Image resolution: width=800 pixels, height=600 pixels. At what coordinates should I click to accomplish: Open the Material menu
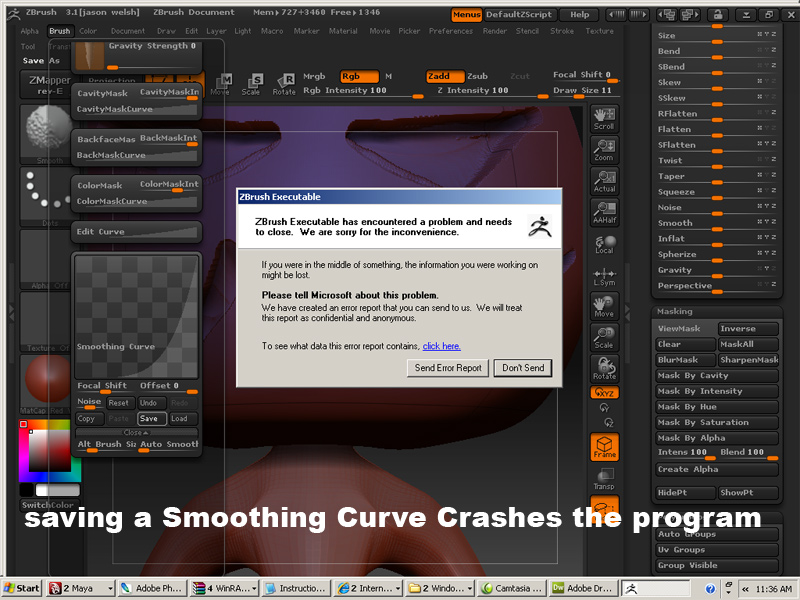343,31
